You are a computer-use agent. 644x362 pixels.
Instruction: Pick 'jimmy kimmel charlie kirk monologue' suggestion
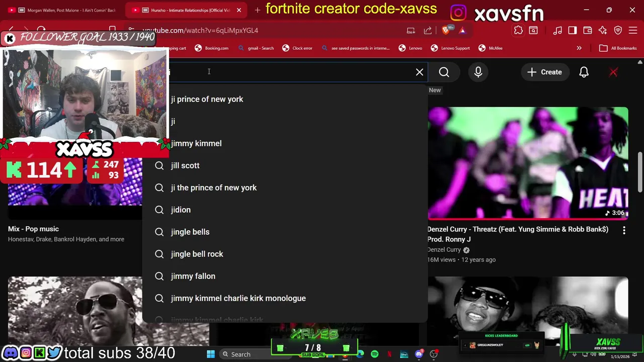[x=285, y=298]
